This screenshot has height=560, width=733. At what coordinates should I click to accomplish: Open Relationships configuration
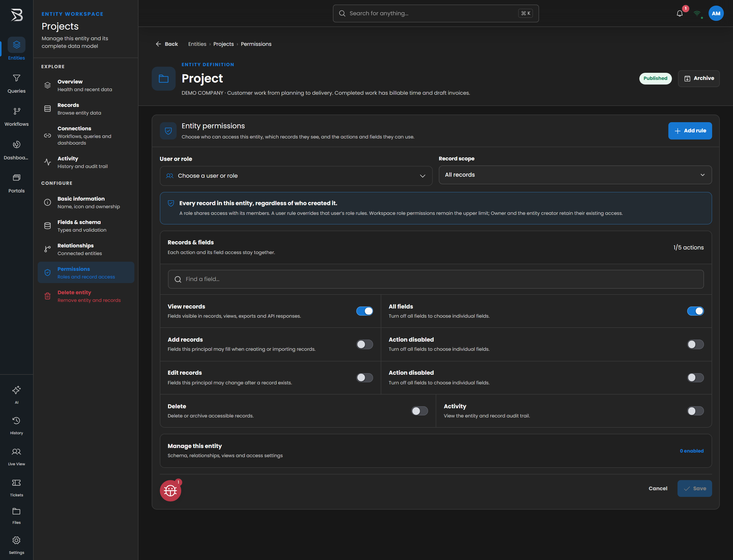pyautogui.click(x=86, y=249)
